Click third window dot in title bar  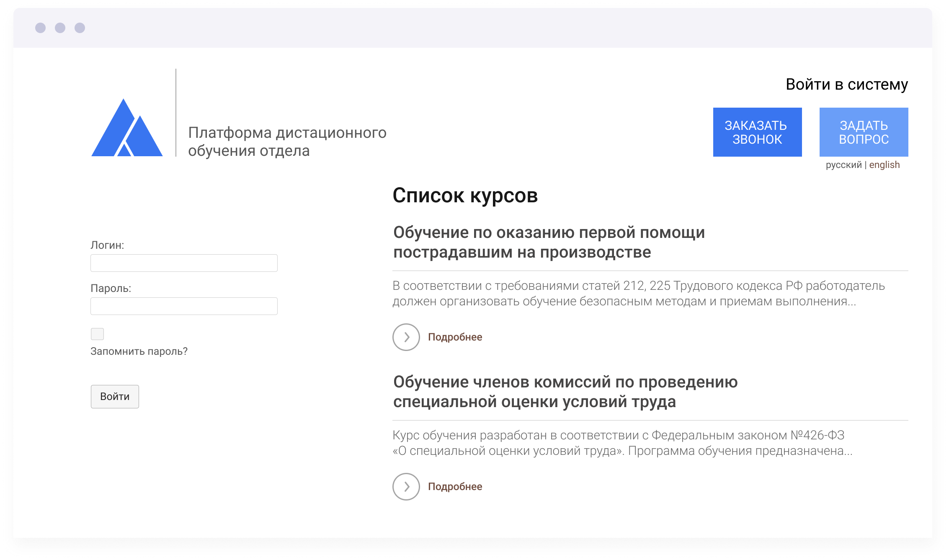tap(80, 28)
